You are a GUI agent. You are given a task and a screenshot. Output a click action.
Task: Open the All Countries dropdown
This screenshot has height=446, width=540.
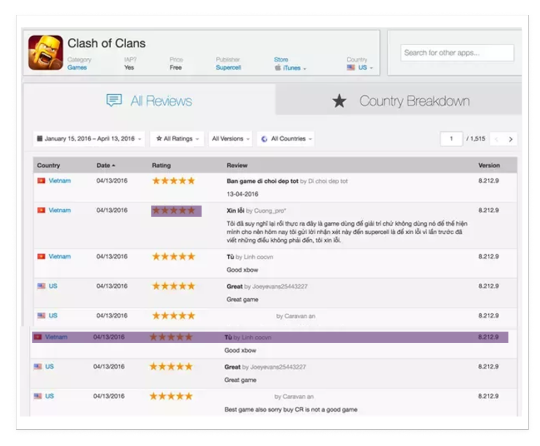pyautogui.click(x=285, y=139)
